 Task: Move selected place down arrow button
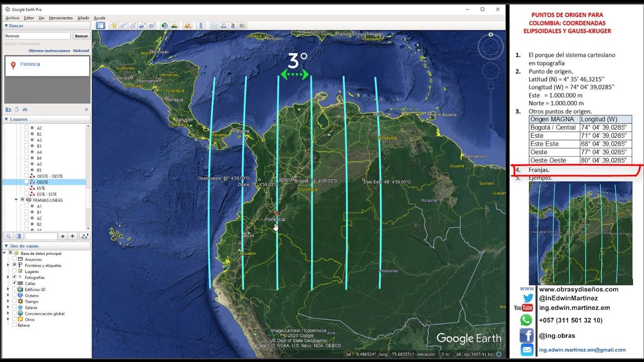tap(72, 236)
